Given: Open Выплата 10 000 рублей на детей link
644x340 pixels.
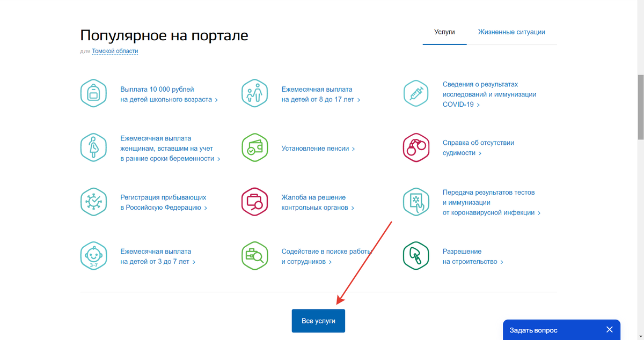Looking at the screenshot, I should (x=169, y=94).
